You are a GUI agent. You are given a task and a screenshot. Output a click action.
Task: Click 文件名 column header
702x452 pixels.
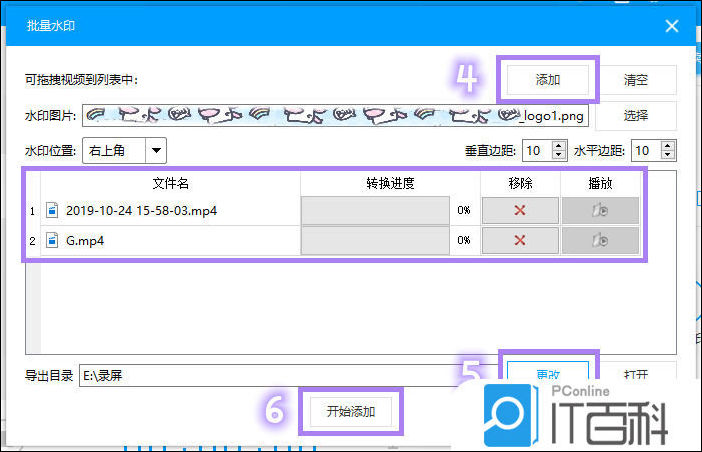coord(171,183)
